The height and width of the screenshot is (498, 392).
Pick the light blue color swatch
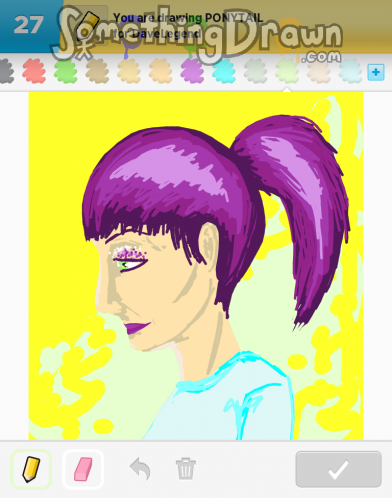click(350, 71)
